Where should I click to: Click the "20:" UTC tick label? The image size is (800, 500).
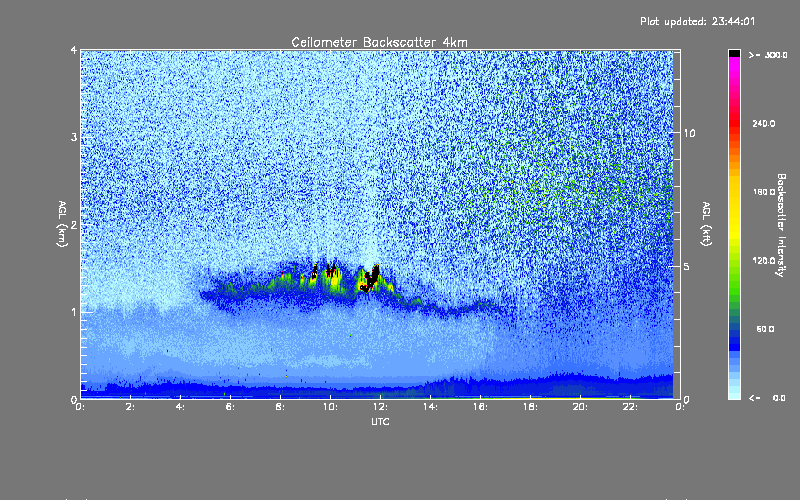(580, 407)
